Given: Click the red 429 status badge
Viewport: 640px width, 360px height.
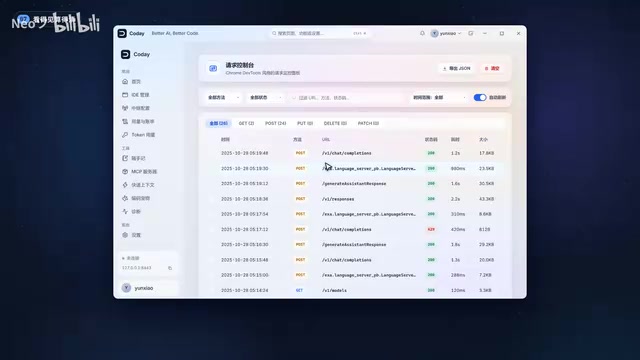Looking at the screenshot, I should [x=431, y=229].
